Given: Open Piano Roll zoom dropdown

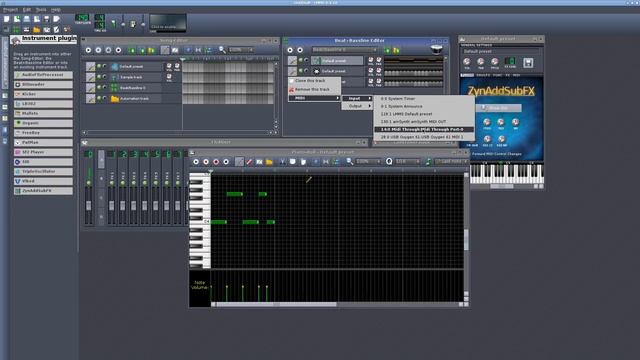Looking at the screenshot, I should pyautogui.click(x=369, y=162).
